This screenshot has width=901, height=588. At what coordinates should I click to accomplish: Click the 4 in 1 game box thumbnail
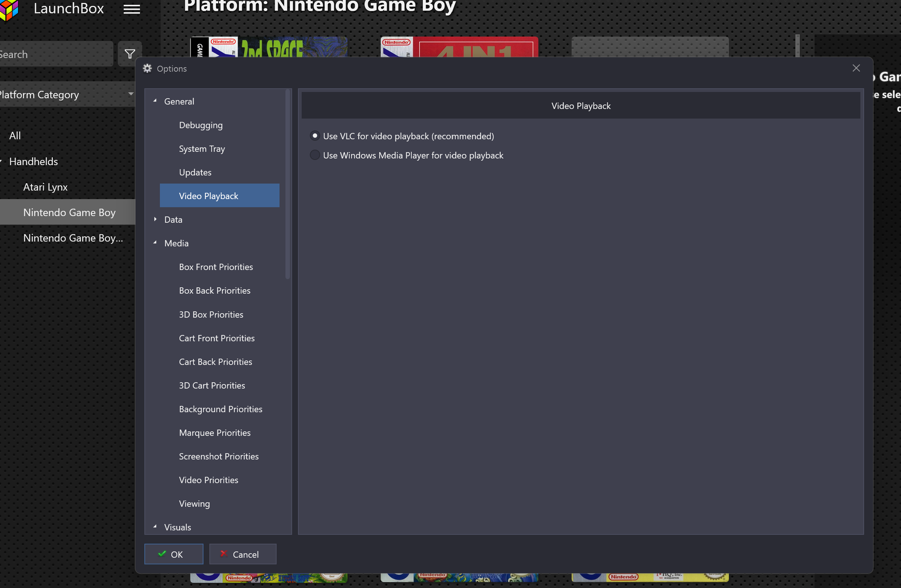pyautogui.click(x=459, y=47)
